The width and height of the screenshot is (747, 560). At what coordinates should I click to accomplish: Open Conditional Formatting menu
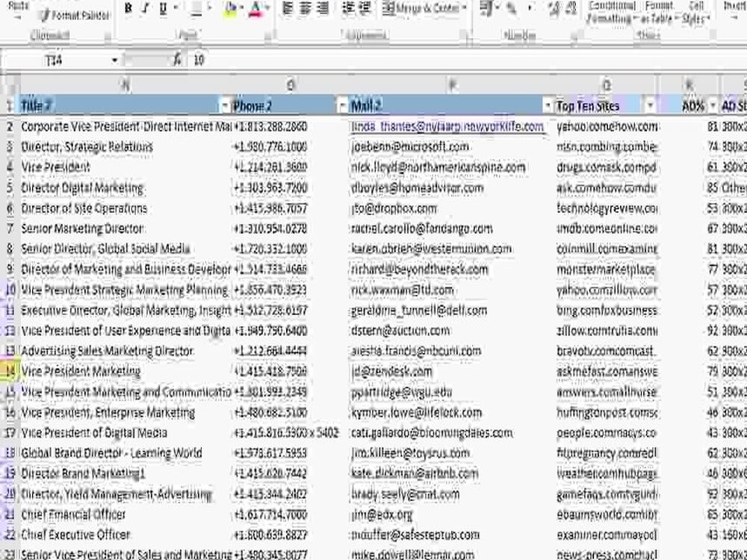point(611,12)
